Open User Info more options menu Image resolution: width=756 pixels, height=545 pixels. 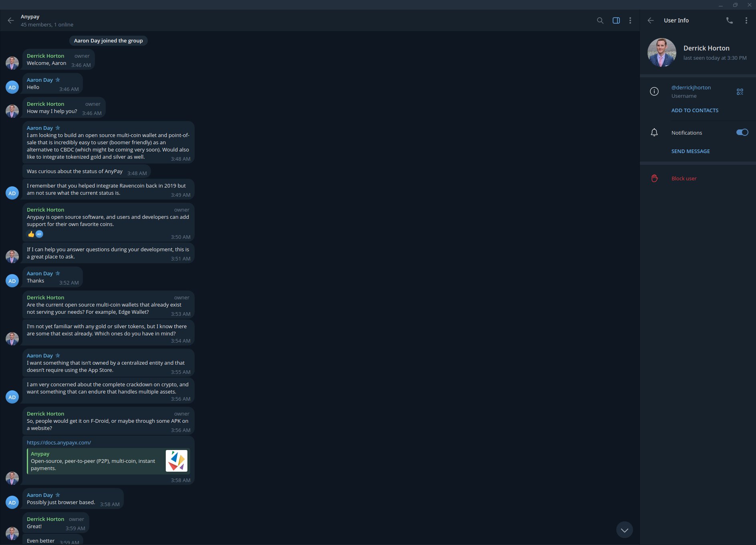[x=746, y=20]
